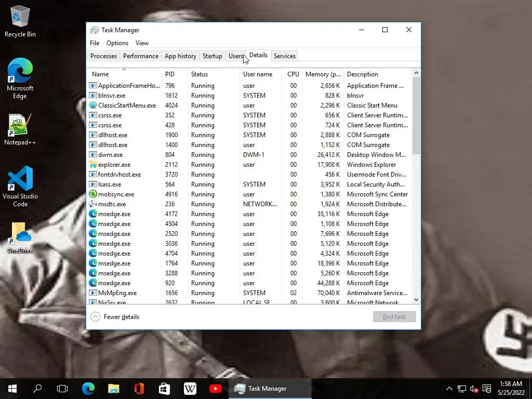
Task: Open the View menu
Action: point(142,43)
